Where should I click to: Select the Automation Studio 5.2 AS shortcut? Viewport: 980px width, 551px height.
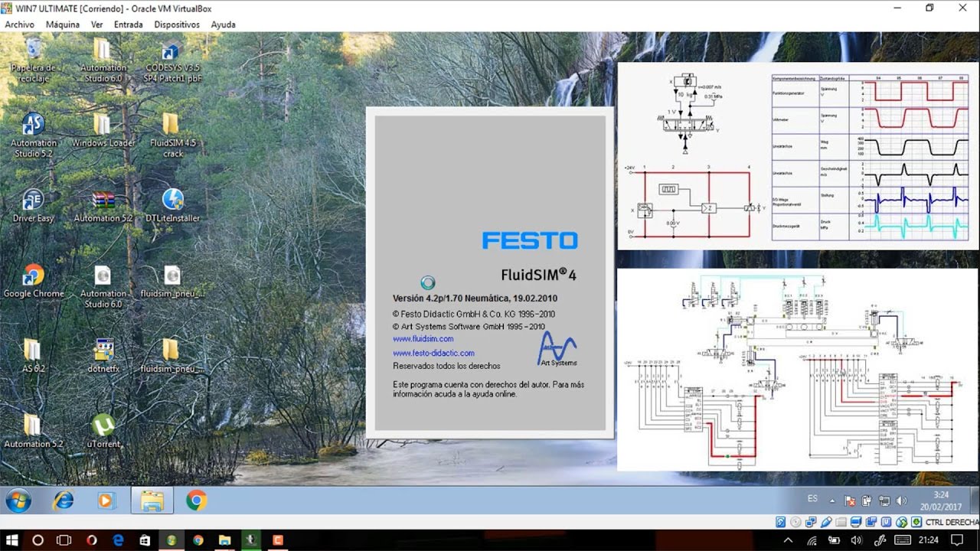[x=33, y=136]
